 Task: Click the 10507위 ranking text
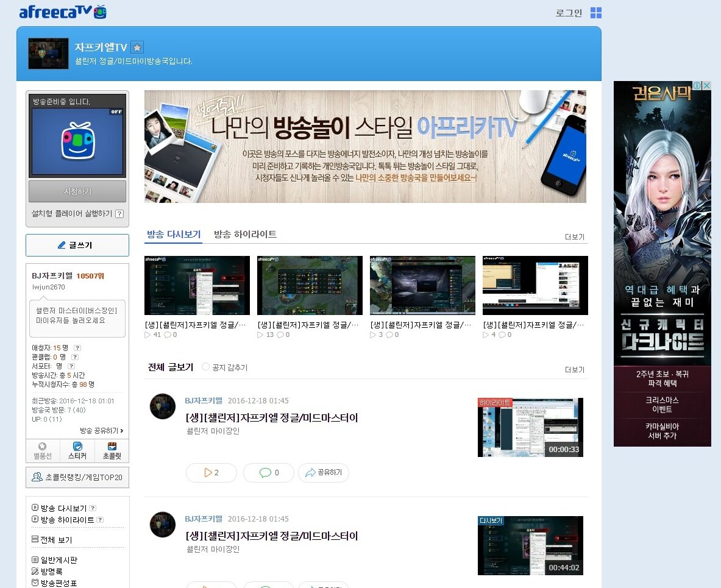pos(90,276)
